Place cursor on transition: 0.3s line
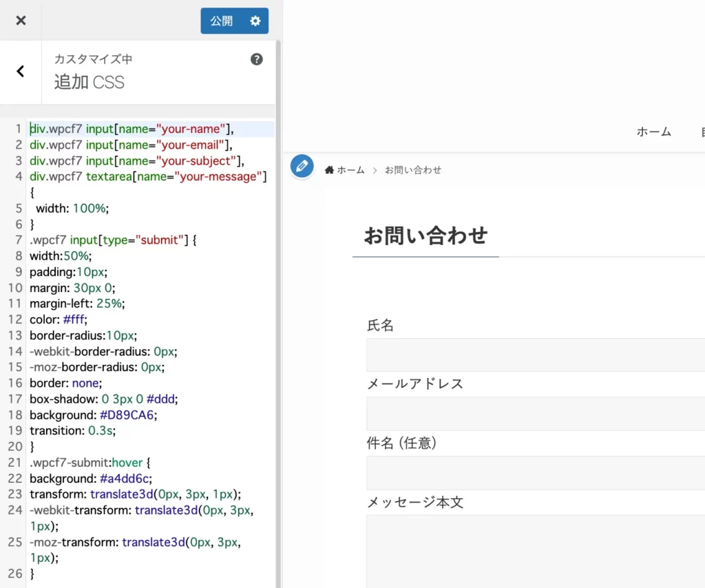The image size is (705, 588). [x=73, y=430]
